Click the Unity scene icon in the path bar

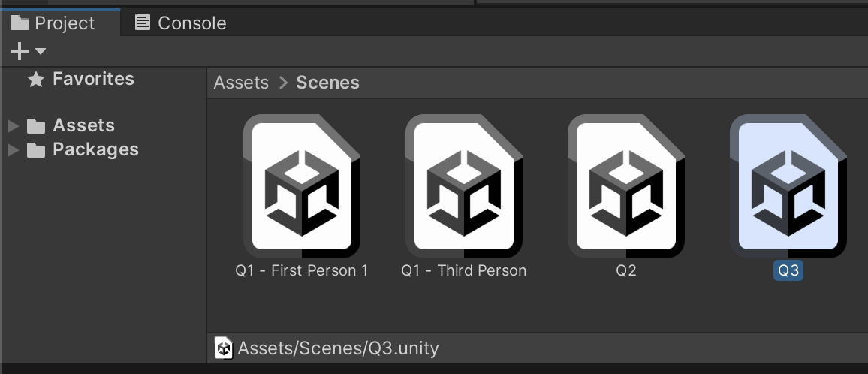point(224,348)
